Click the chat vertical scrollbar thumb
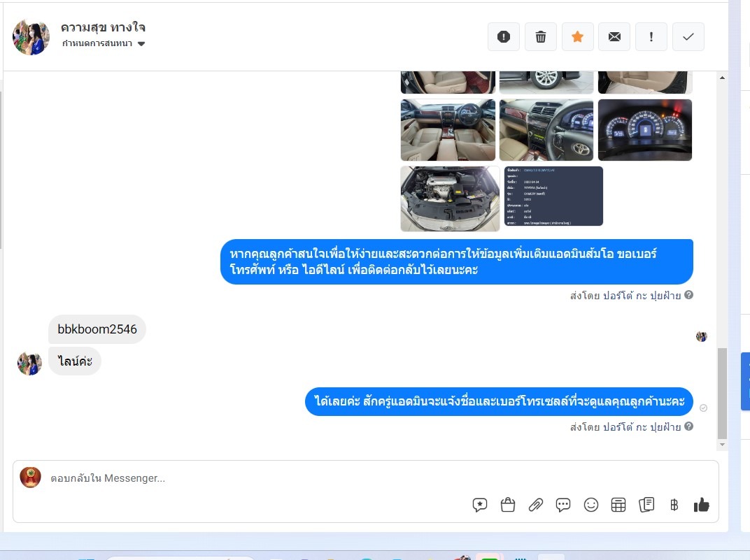750x560 pixels. pos(722,393)
